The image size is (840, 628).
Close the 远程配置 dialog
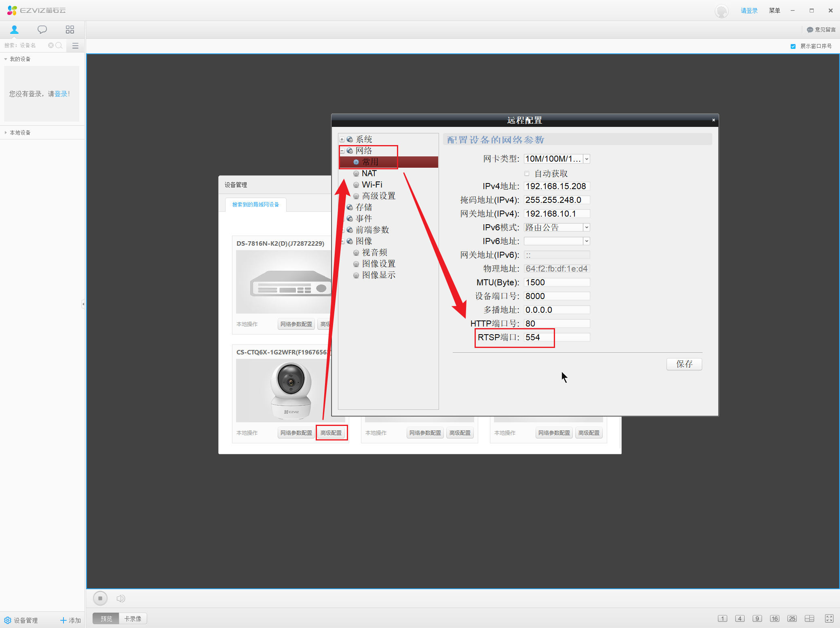713,120
